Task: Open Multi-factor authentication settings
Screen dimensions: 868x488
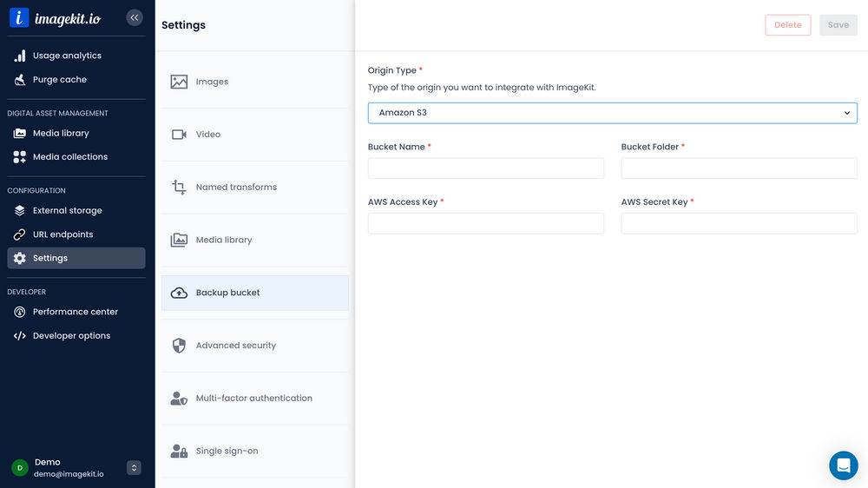Action: [254, 399]
